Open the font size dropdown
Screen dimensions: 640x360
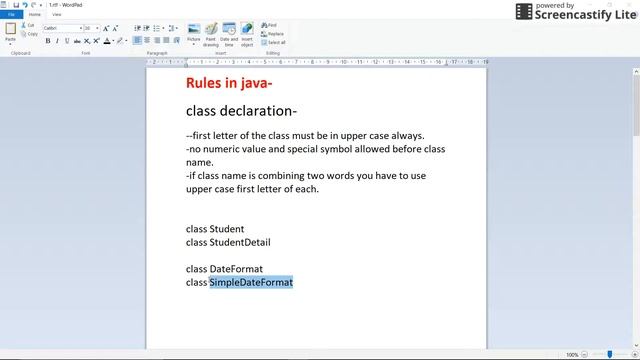point(97,28)
